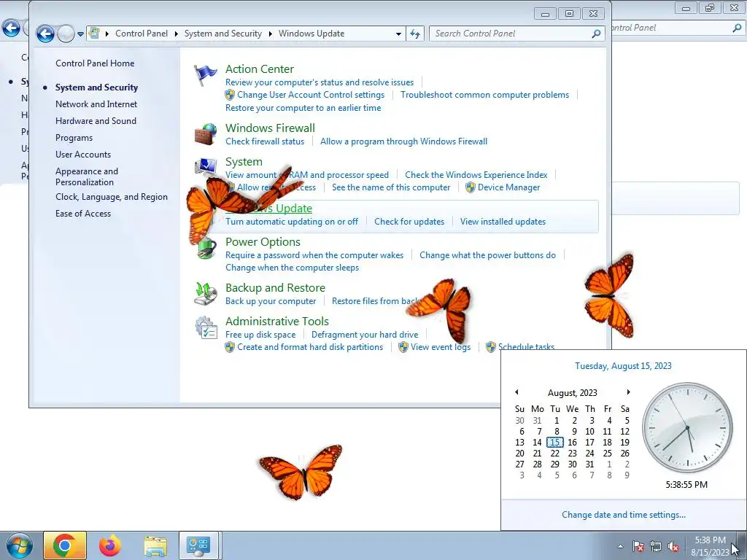Click the taskbar clock showing 5:38 PM
The image size is (747, 560).
(710, 545)
